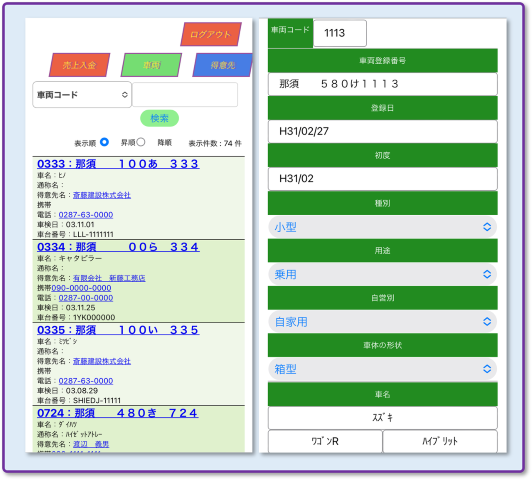Click the green 検索 button

pyautogui.click(x=159, y=118)
